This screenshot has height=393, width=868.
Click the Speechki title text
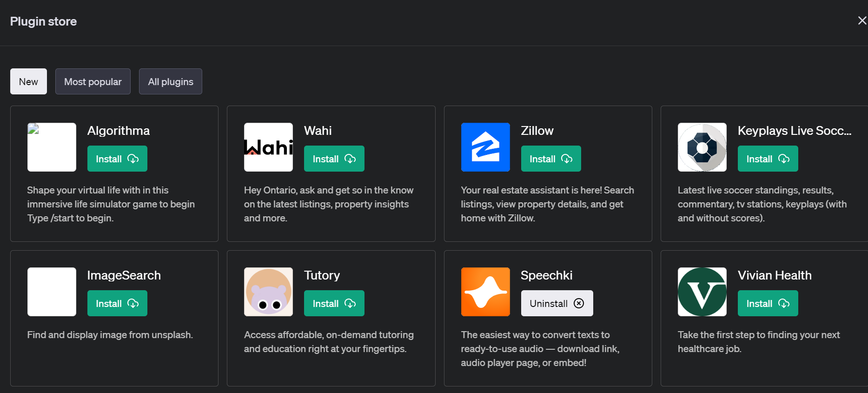coord(546,275)
